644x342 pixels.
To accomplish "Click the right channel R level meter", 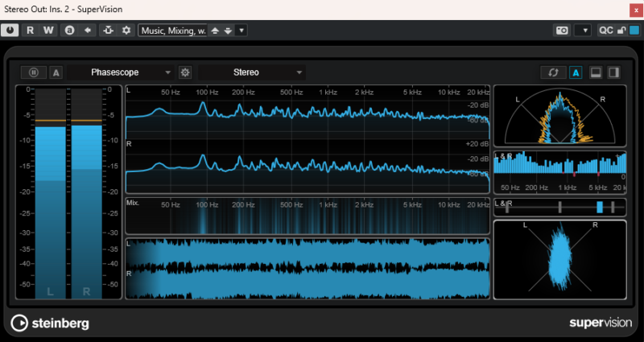I will (x=86, y=192).
